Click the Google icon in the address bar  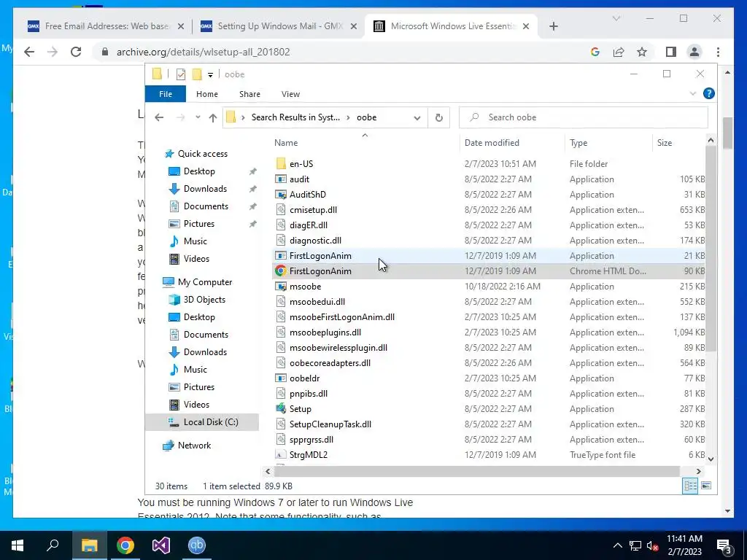[595, 52]
